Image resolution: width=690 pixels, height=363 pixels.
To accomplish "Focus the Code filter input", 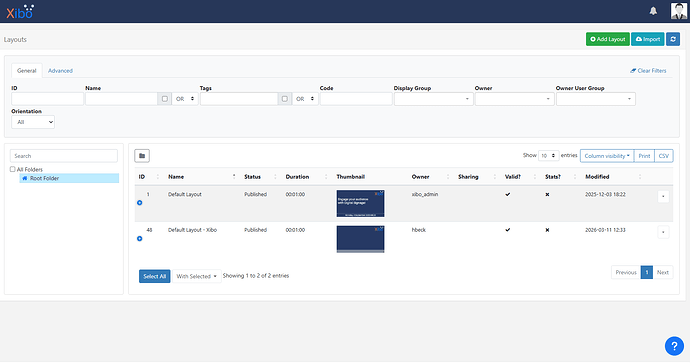I will (x=356, y=99).
